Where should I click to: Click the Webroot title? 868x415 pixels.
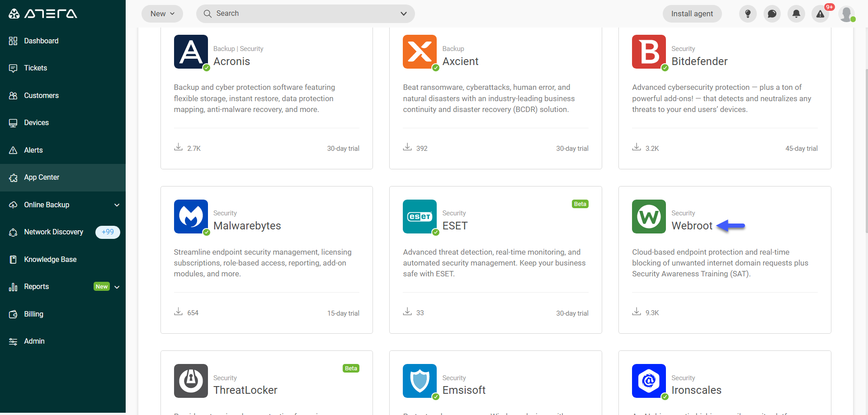[x=692, y=226]
